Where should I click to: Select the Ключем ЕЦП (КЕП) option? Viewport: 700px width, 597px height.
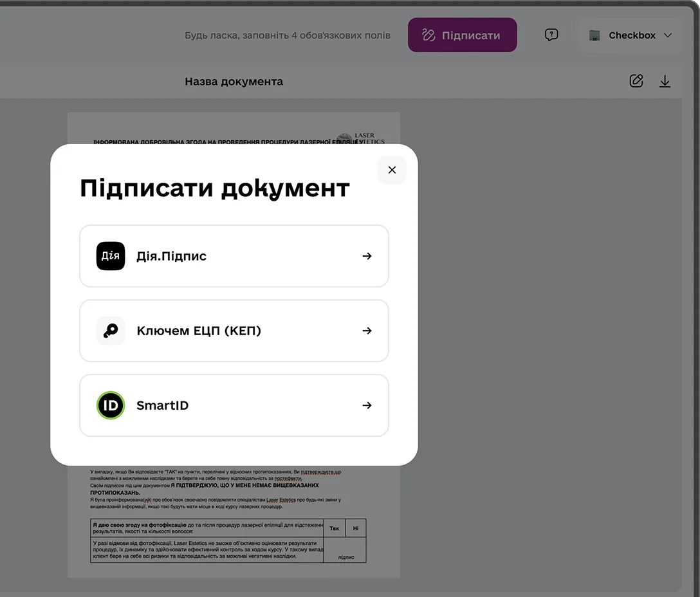pos(199,331)
